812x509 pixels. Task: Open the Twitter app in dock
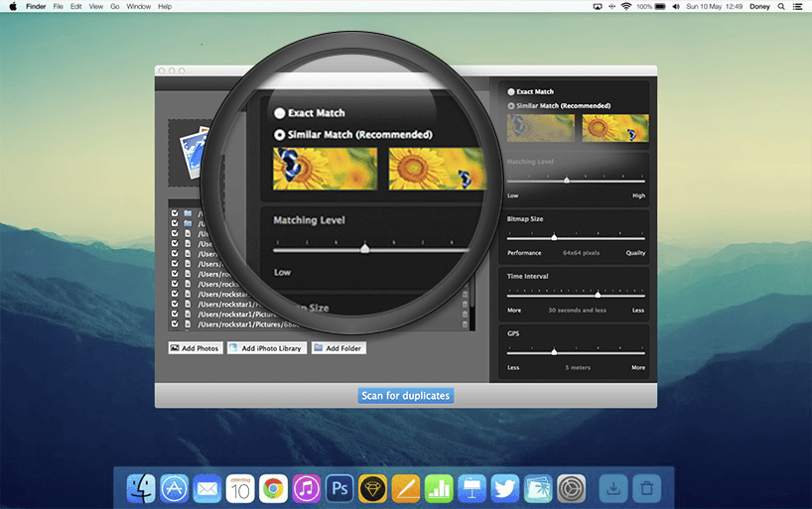504,488
